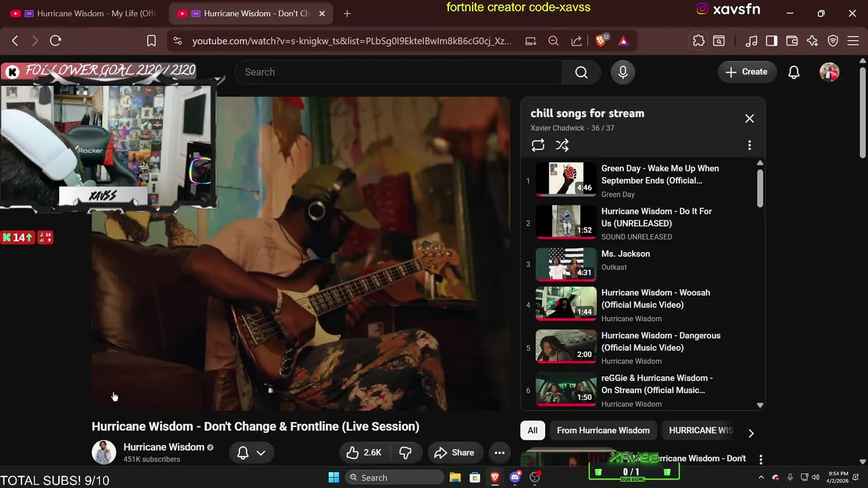
Task: Click the Windows taskbar search box
Action: click(394, 477)
